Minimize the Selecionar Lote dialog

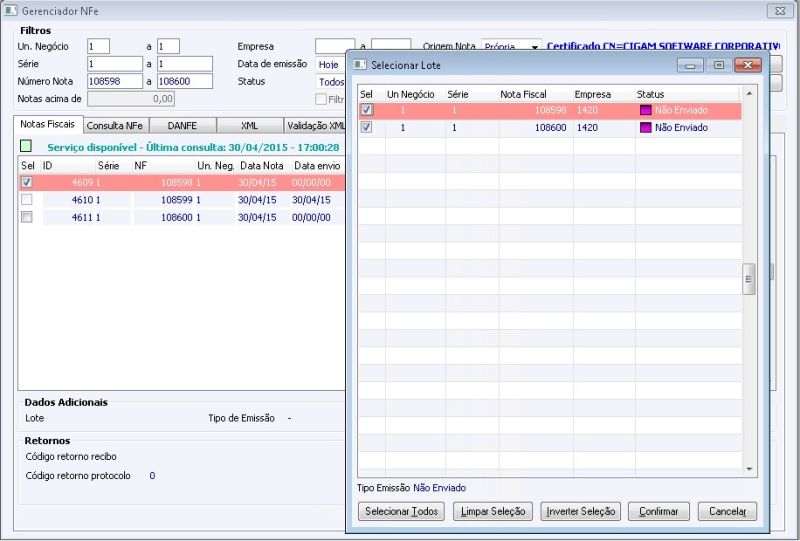point(690,65)
